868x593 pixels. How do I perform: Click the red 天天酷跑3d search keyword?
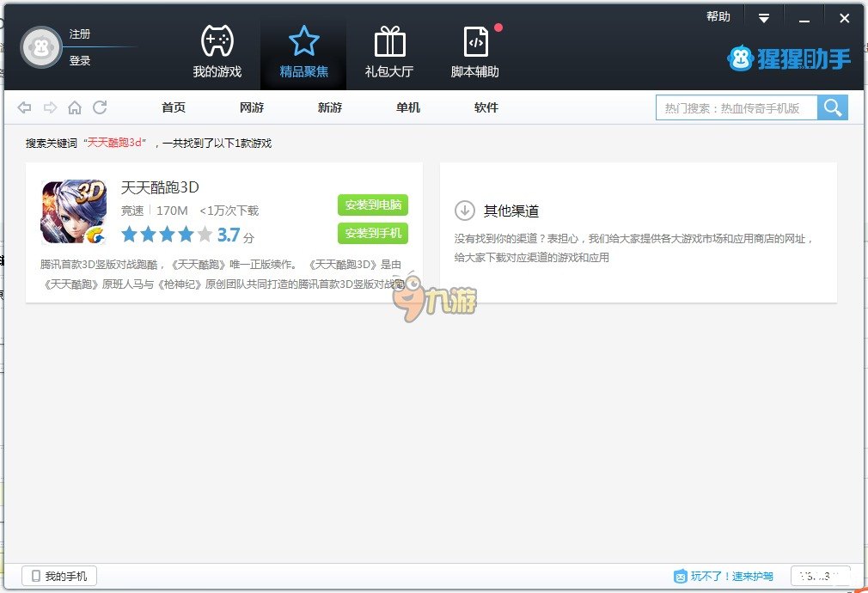click(x=114, y=143)
